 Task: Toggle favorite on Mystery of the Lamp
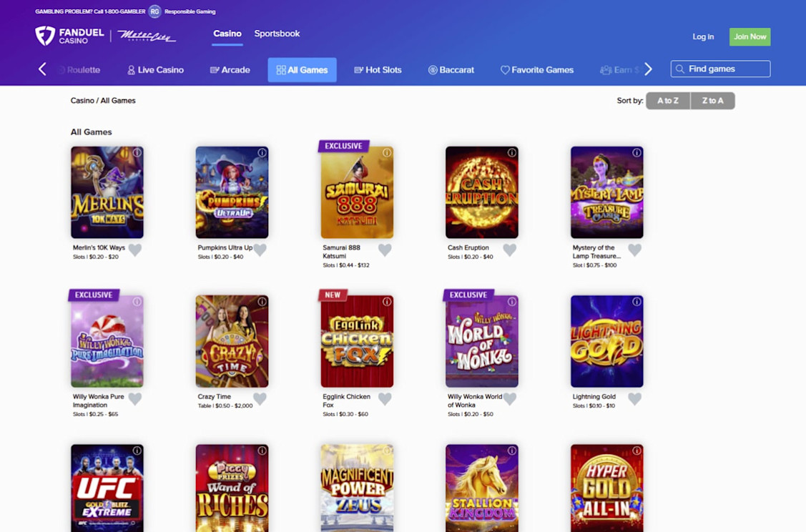pos(635,250)
